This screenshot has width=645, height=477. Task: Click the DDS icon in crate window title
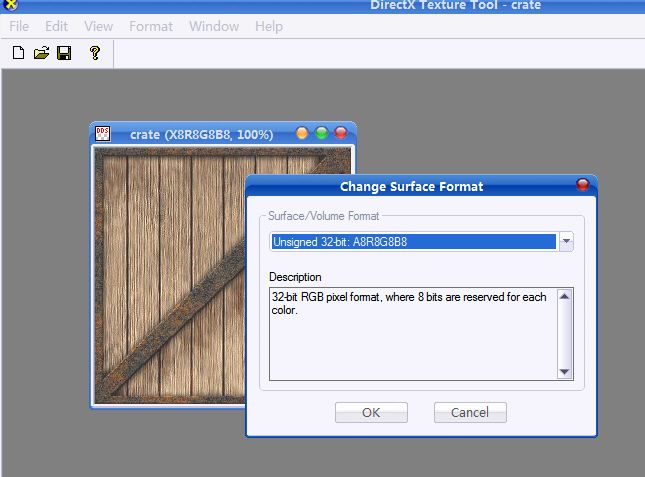tap(102, 134)
